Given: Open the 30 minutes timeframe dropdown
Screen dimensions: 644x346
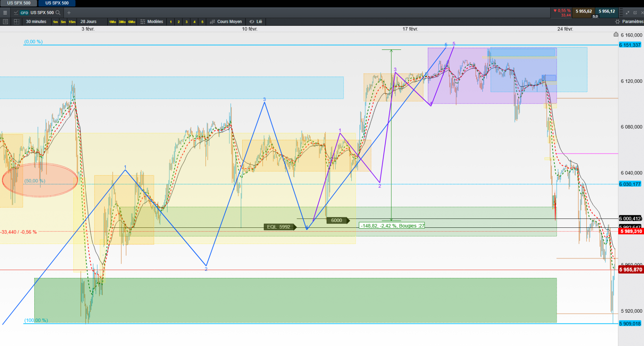Looking at the screenshot, I should pyautogui.click(x=36, y=21).
